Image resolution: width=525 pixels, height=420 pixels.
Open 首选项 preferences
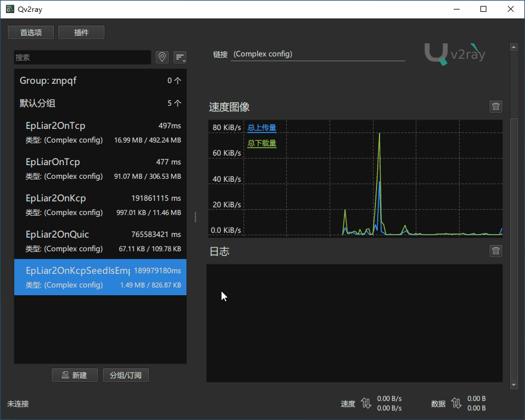30,32
